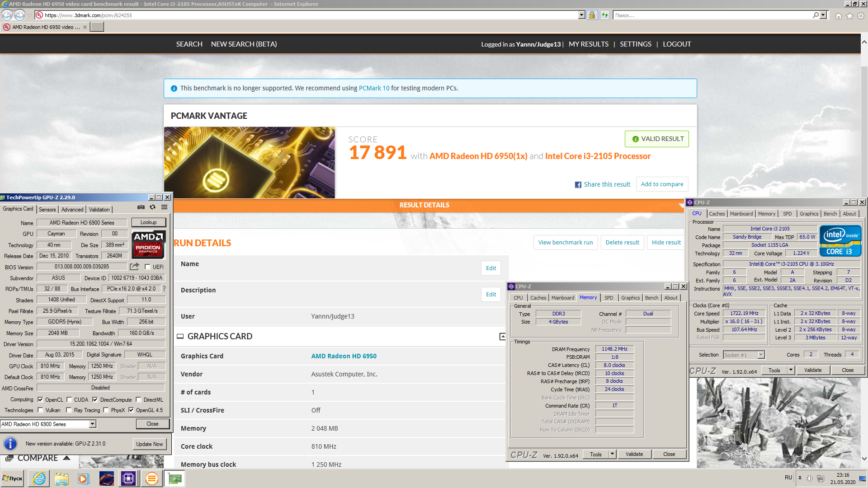
Task: Follow the PCMark 10 link
Action: 374,88
